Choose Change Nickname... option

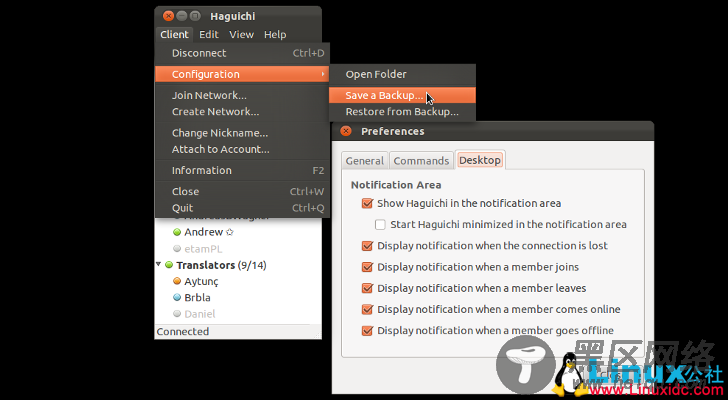click(x=242, y=133)
